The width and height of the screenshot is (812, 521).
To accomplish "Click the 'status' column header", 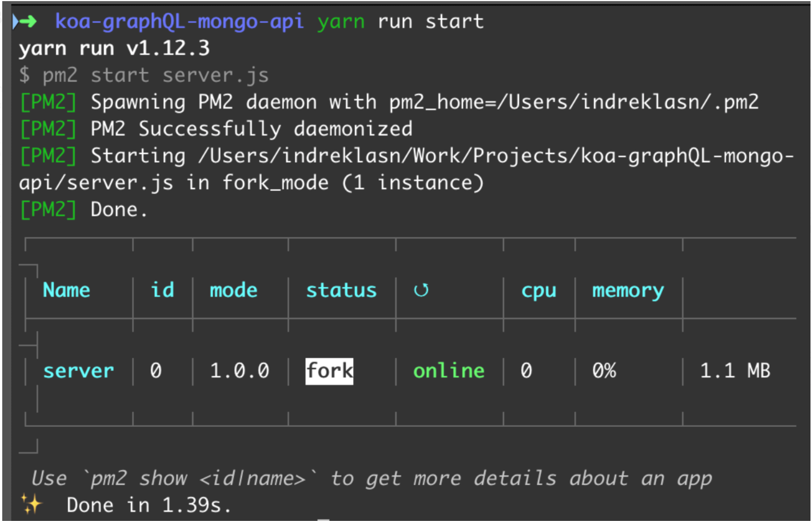I will click(341, 290).
